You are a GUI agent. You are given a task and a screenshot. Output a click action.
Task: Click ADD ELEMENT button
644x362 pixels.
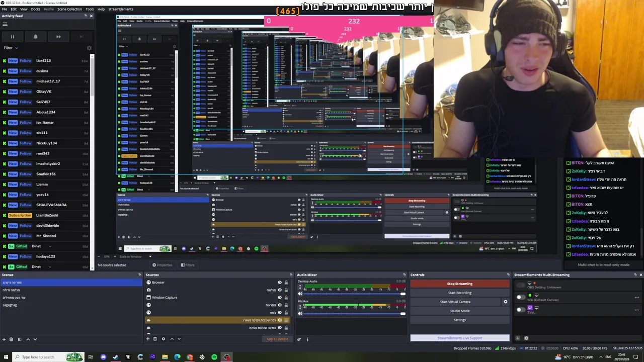click(277, 339)
